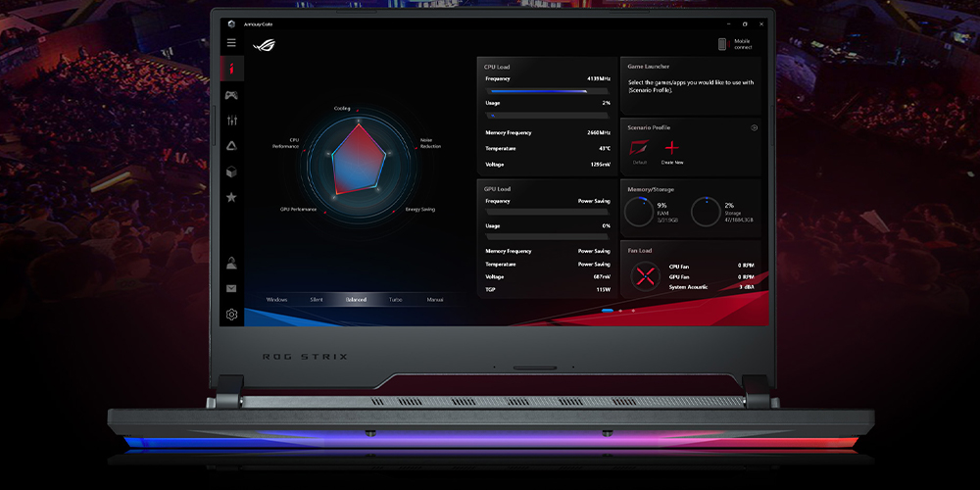Open the star Featured sidebar icon
The height and width of the screenshot is (490, 980).
tap(231, 198)
